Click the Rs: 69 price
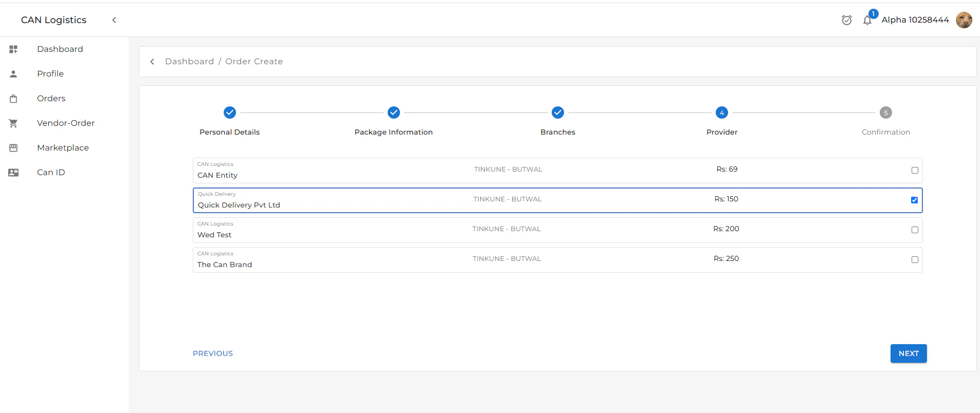980x413 pixels. 727,169
